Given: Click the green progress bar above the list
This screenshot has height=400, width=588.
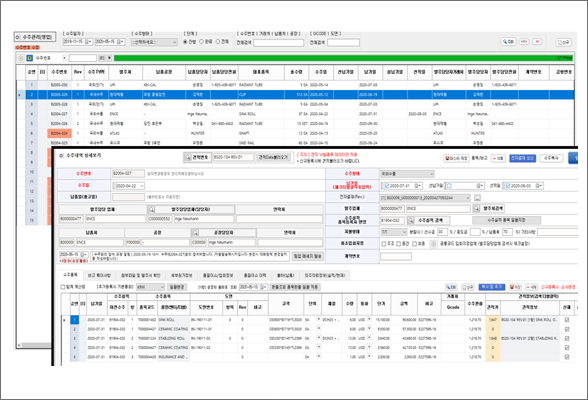Looking at the screenshot, I should tap(343, 58).
